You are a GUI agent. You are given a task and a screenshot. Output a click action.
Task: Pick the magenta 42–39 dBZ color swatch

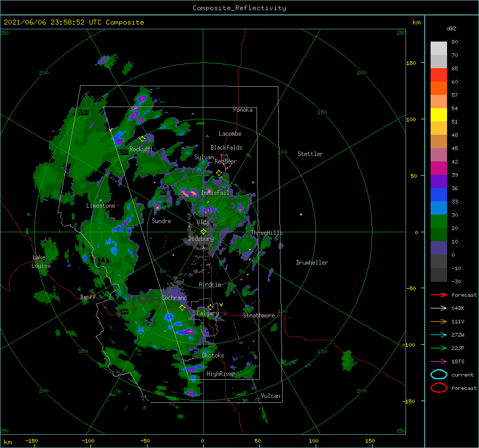pos(439,168)
